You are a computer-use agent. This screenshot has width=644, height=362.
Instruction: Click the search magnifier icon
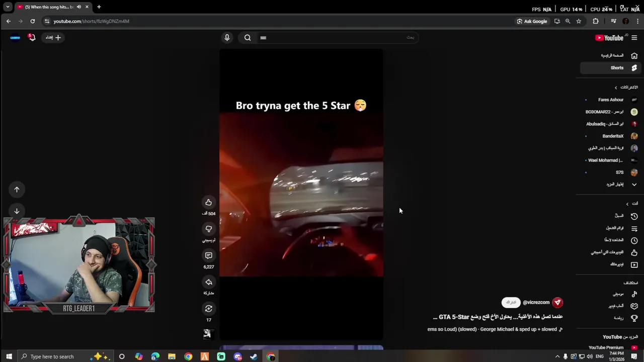coord(248,37)
